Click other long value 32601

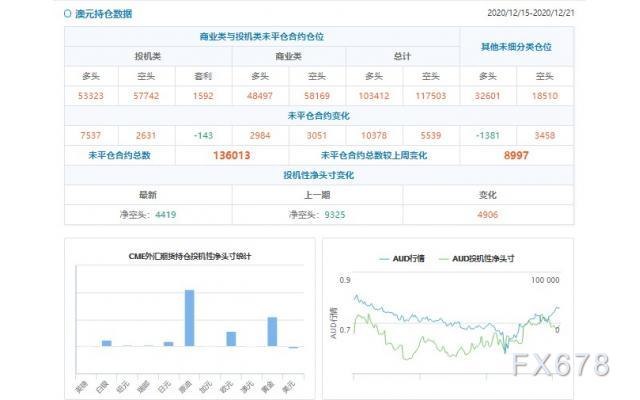click(488, 96)
